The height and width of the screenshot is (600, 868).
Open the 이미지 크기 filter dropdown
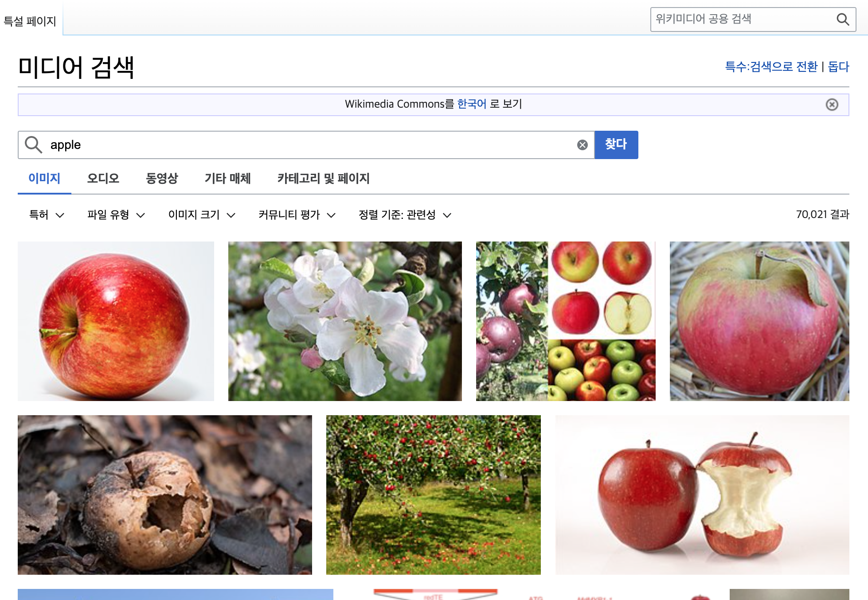[202, 215]
